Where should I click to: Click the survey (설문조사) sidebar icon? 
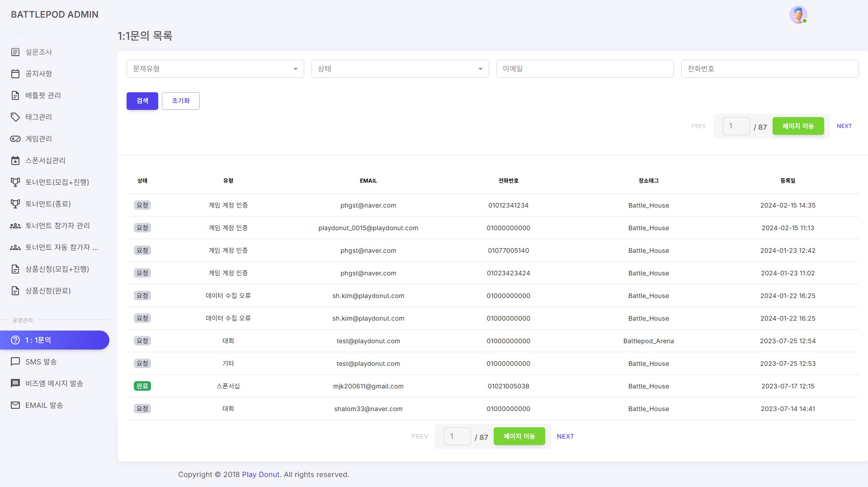coord(15,52)
